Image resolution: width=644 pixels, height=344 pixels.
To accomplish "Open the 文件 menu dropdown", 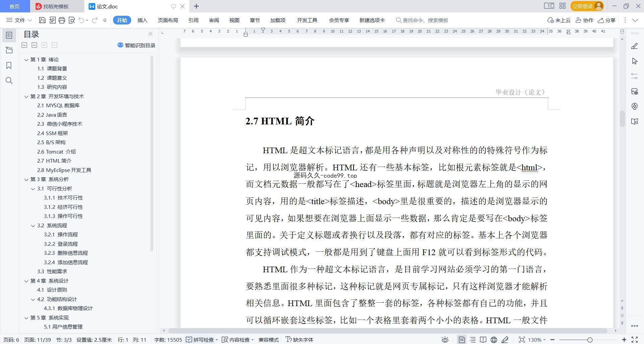I will click(x=19, y=20).
